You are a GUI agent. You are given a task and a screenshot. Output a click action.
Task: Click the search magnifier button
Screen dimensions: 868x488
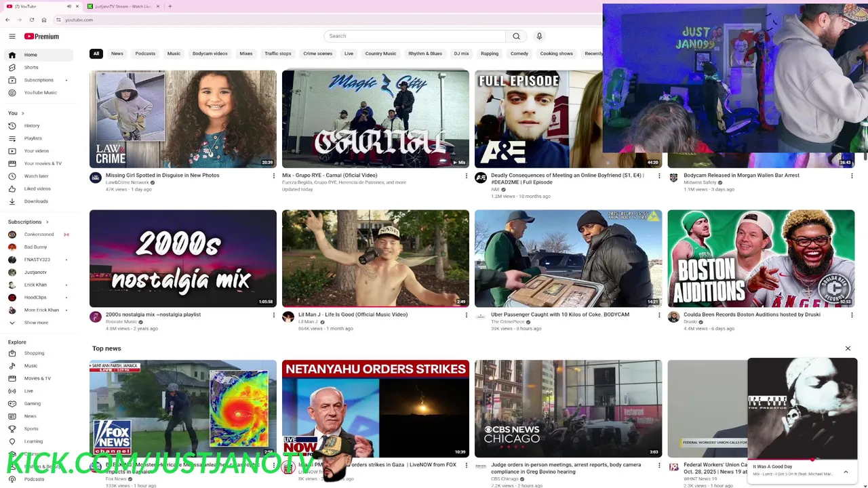516,36
